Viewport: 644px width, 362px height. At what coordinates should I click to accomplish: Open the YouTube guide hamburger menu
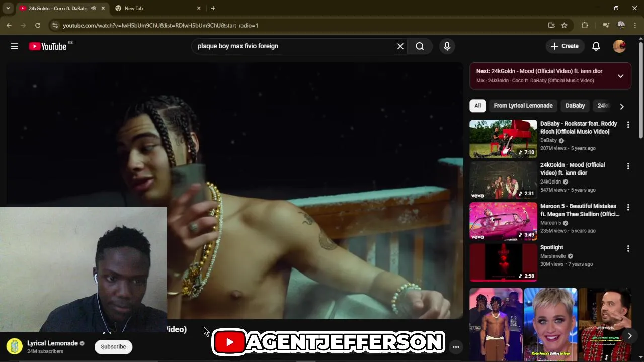pos(14,46)
